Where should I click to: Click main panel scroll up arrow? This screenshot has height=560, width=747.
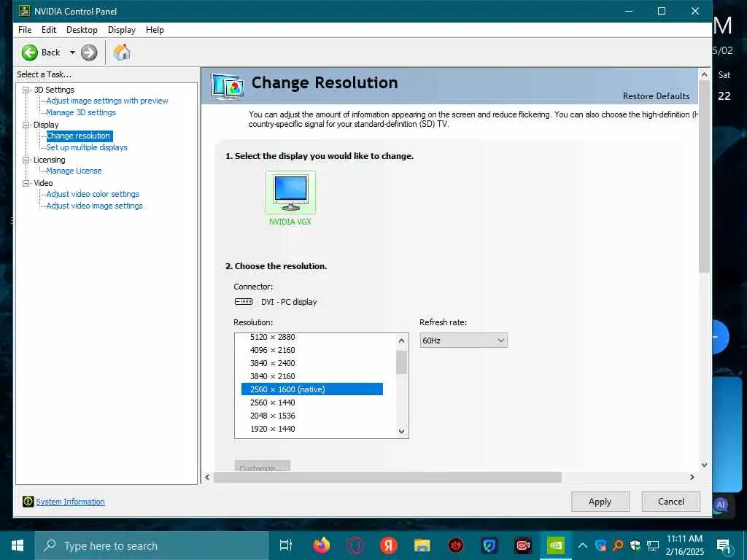pos(704,75)
